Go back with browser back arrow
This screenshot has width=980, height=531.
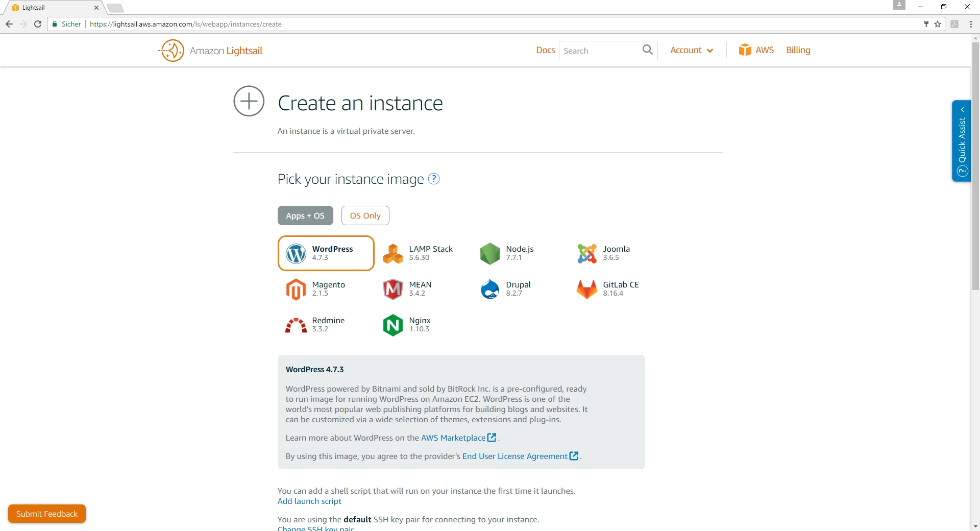9,24
